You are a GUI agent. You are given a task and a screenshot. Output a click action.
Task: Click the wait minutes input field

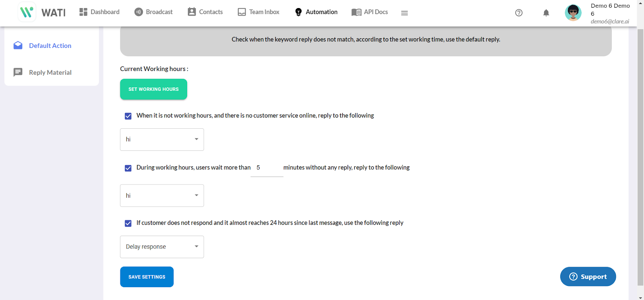pos(266,168)
